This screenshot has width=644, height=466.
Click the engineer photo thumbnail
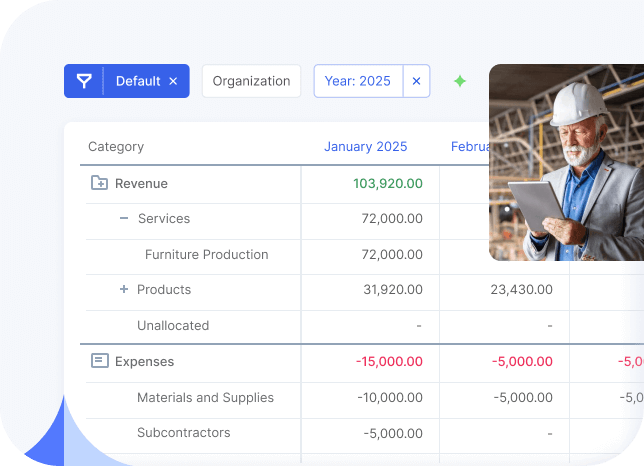[x=566, y=162]
